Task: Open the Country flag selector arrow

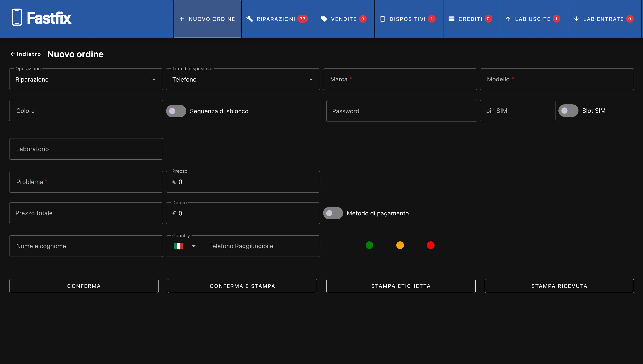Action: 194,246
